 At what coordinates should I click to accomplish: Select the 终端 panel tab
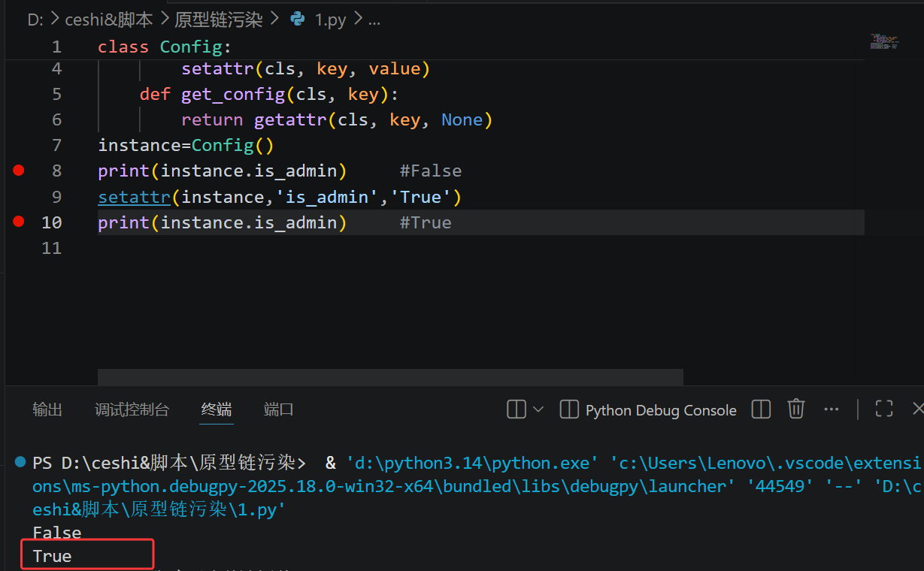[x=217, y=409]
